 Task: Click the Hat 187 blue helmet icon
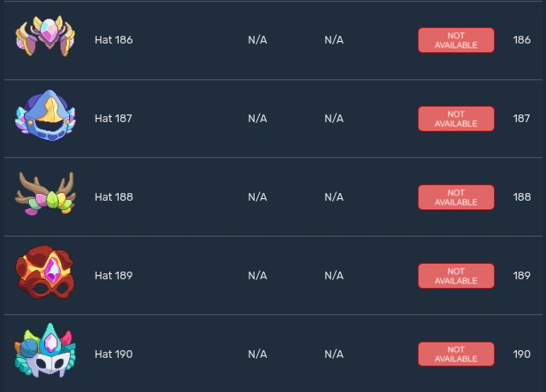pos(45,118)
